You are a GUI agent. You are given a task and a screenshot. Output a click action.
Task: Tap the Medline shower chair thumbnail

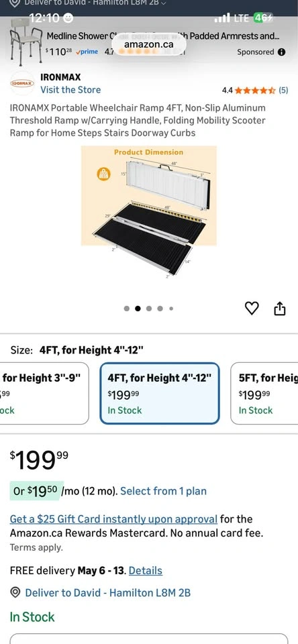pos(26,42)
